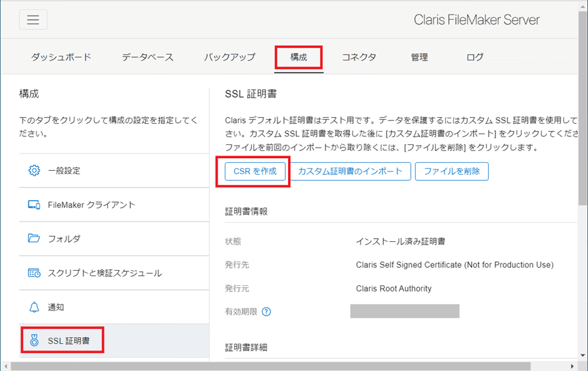Screen dimensions: 588x371
Task: Click the scroll down arrow
Action: tap(583, 355)
